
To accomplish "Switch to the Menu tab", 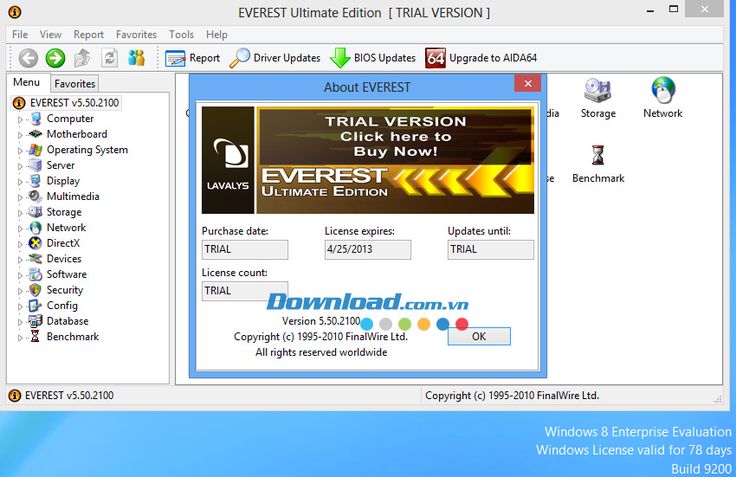I will (26, 82).
